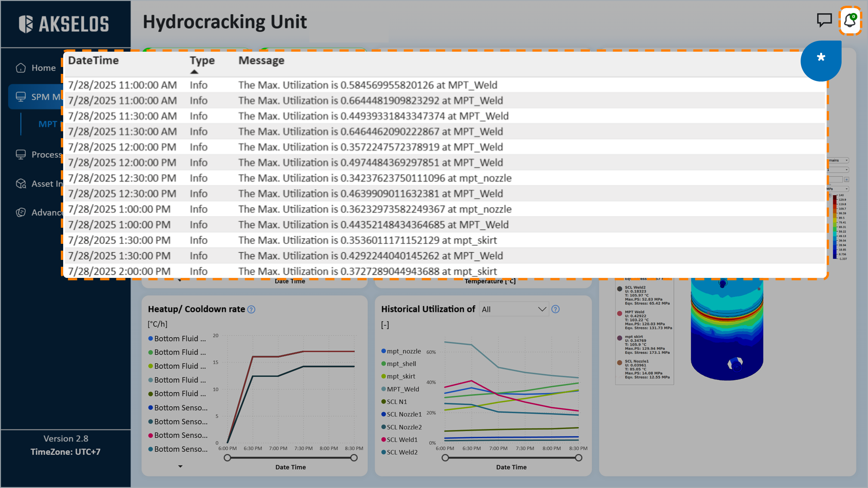Viewport: 868px width, 488px height.
Task: Click the notification bell icon
Action: pos(850,20)
